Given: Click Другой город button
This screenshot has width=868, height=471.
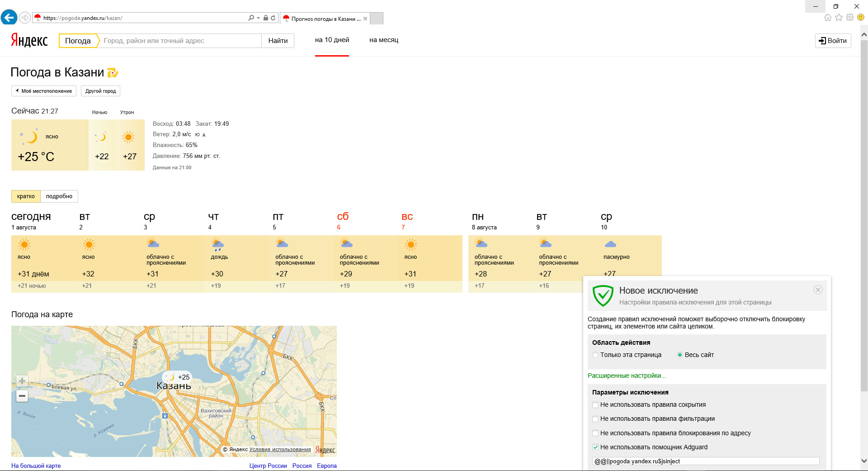Looking at the screenshot, I should click(x=100, y=91).
